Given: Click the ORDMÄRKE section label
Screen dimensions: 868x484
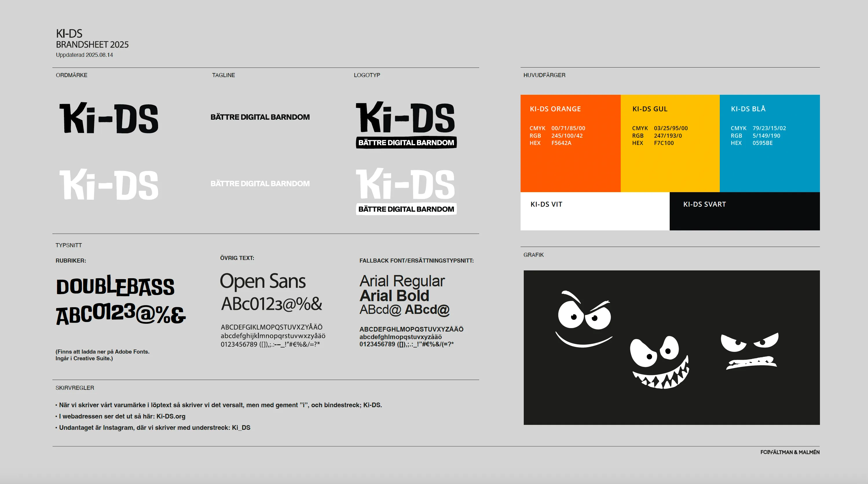Looking at the screenshot, I should tap(72, 75).
